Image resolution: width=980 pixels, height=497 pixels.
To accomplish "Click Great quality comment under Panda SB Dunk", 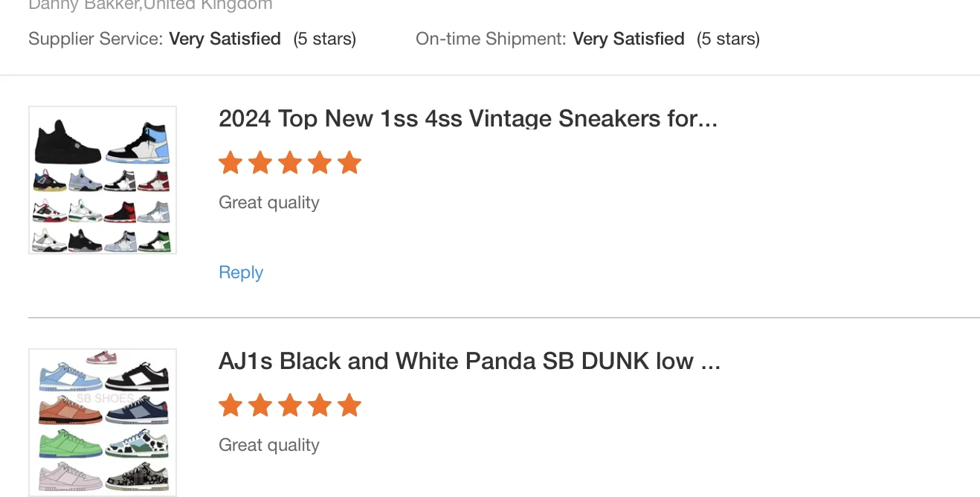I will pos(269,445).
